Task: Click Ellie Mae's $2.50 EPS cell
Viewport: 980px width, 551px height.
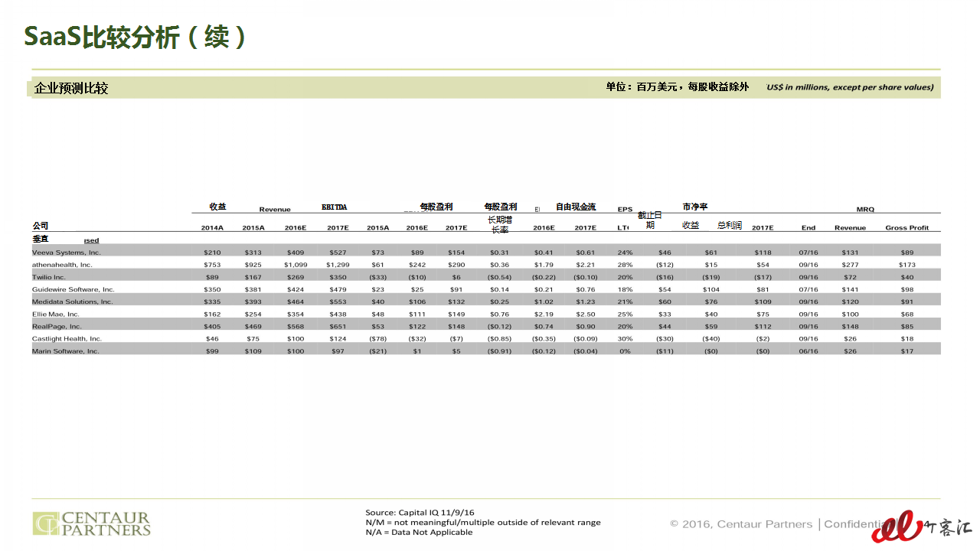Action: [x=585, y=314]
